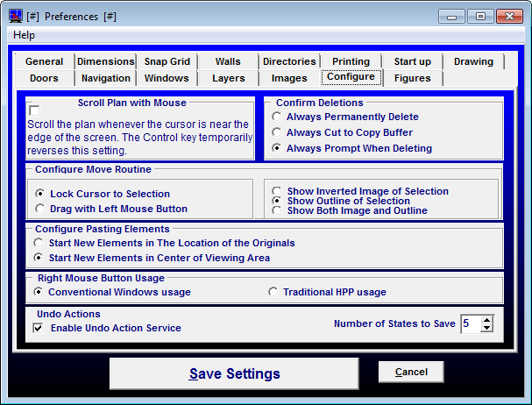This screenshot has height=405, width=532.
Task: Click the Configure tab
Action: coord(351,77)
